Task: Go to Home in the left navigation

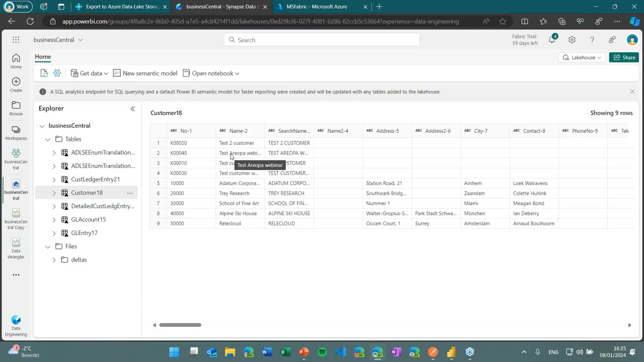Action: (16, 61)
